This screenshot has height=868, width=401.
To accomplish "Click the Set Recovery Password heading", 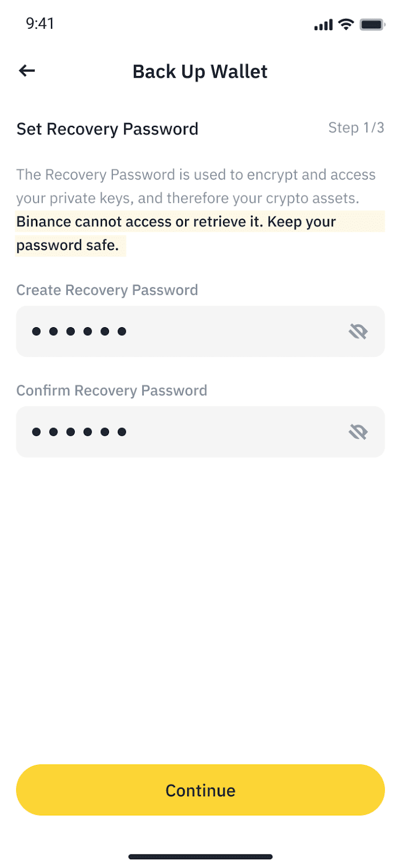I will [x=107, y=129].
